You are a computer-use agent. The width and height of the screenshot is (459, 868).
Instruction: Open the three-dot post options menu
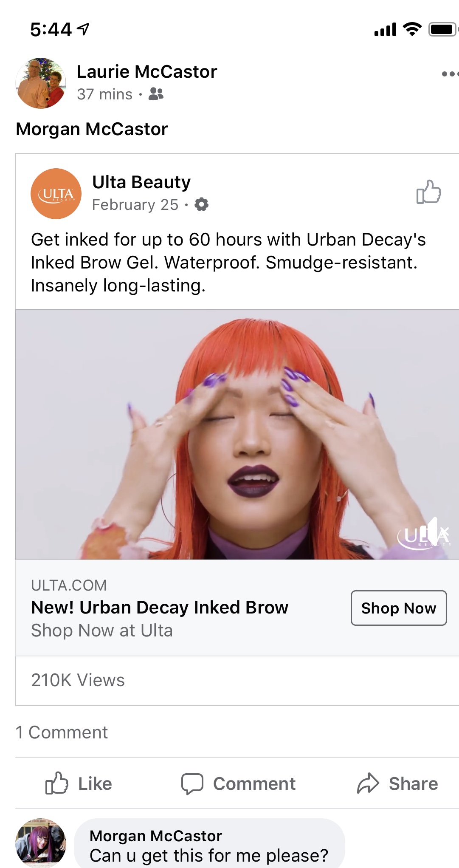(x=450, y=74)
